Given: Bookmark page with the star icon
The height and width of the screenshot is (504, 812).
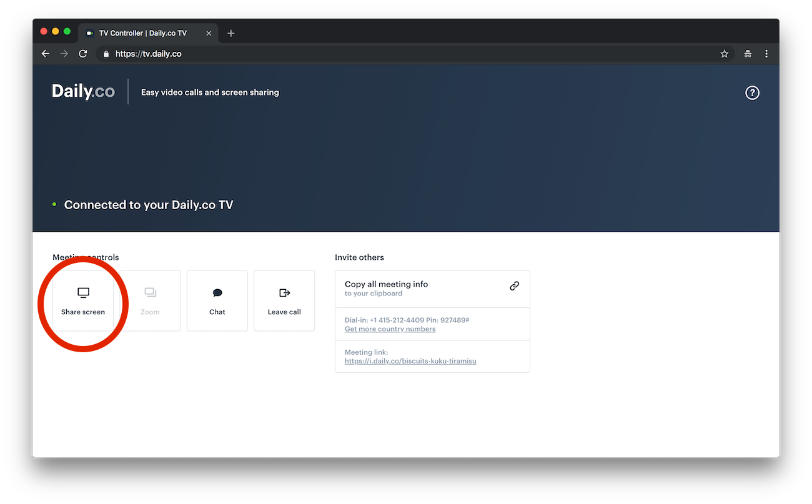Looking at the screenshot, I should click(x=725, y=54).
